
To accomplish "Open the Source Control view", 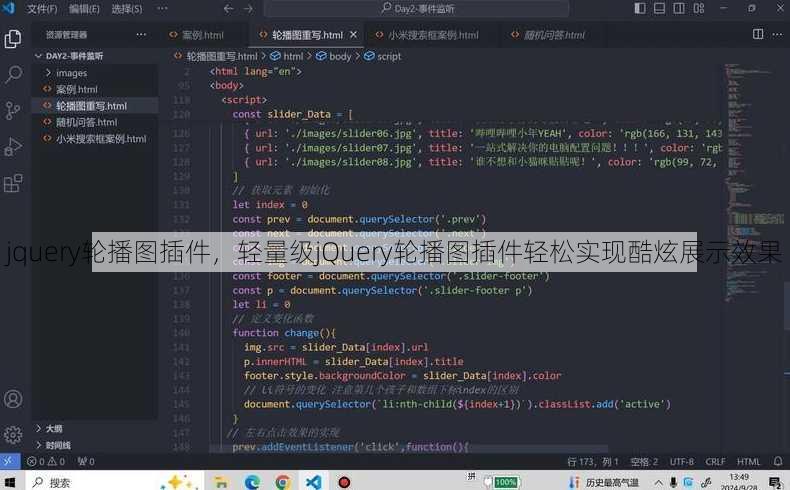I will click(13, 110).
